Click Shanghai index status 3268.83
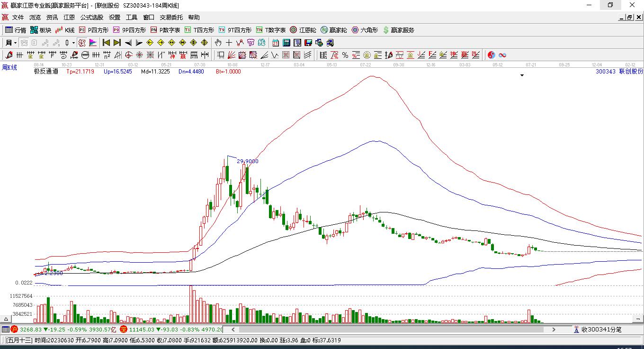This screenshot has height=349, width=644. (x=30, y=329)
